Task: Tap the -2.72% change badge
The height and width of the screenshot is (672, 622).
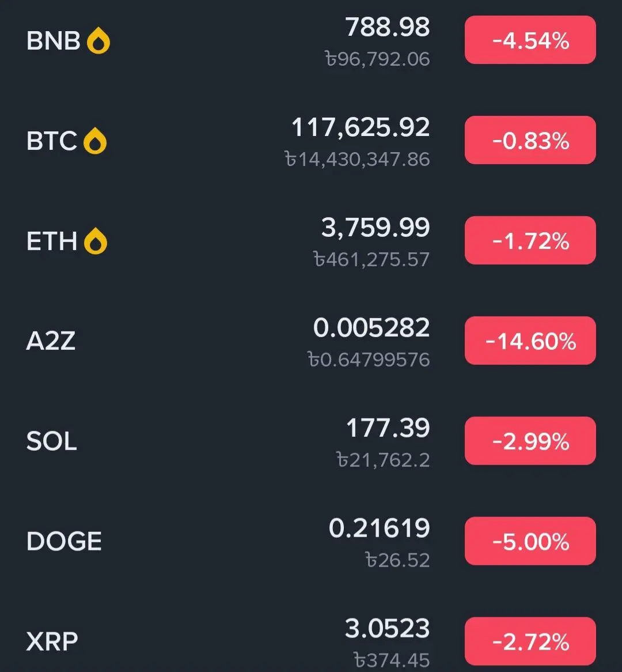Action: click(x=530, y=641)
